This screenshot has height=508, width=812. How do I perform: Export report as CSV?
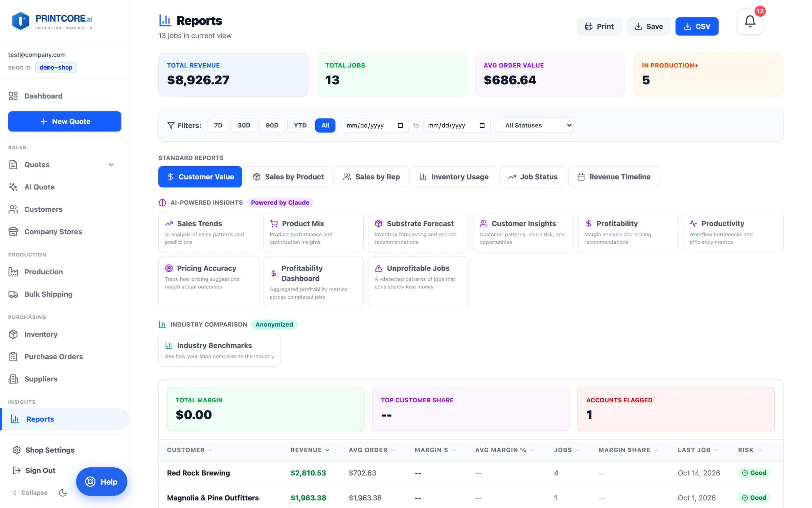[x=697, y=26]
